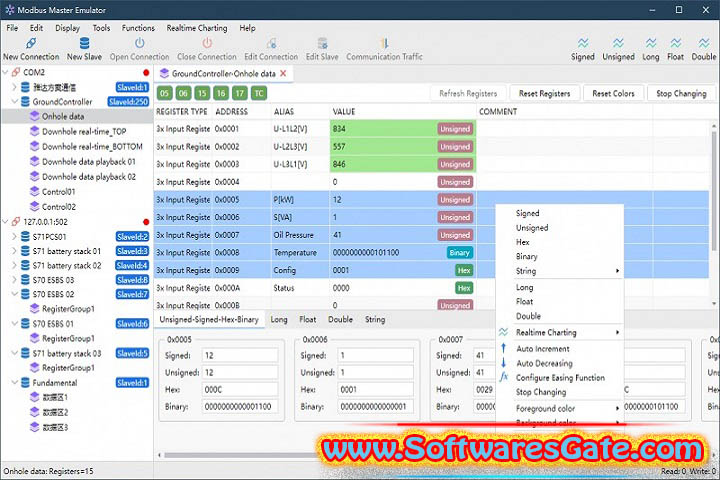Click function code 05 green button
This screenshot has height=480, width=720.
pyautogui.click(x=164, y=93)
